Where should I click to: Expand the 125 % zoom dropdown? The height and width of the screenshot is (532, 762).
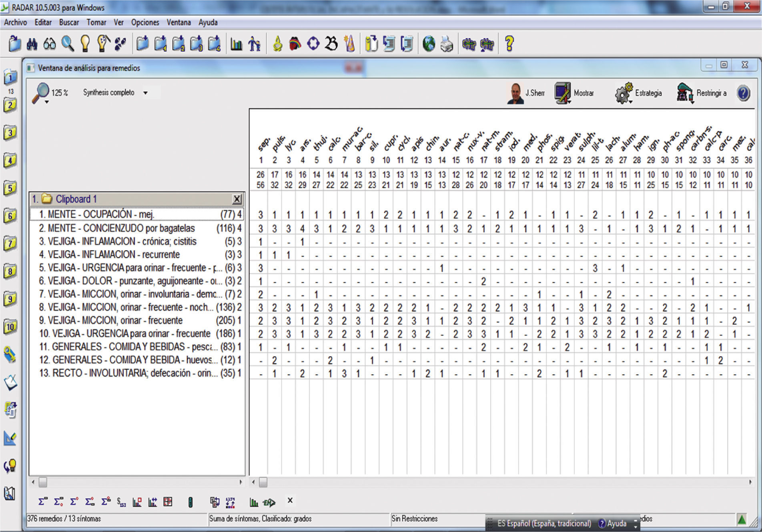point(47,102)
